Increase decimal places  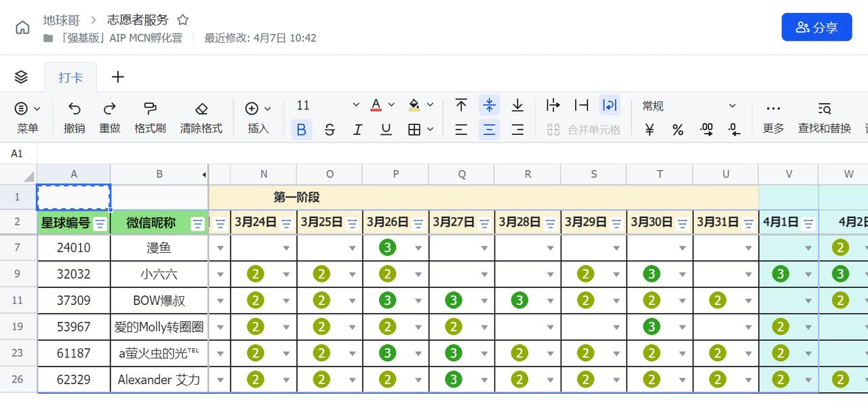(x=706, y=129)
